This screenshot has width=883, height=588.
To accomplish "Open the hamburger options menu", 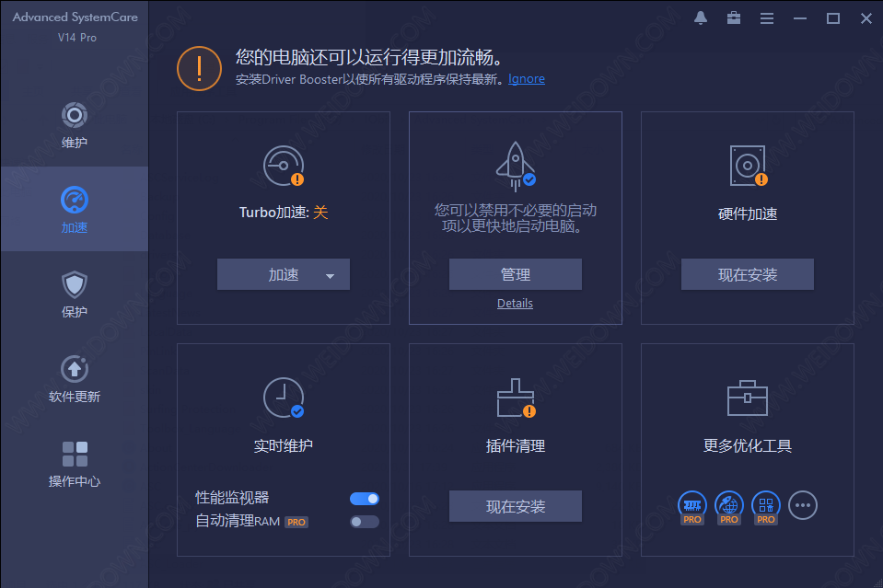I will tap(766, 18).
